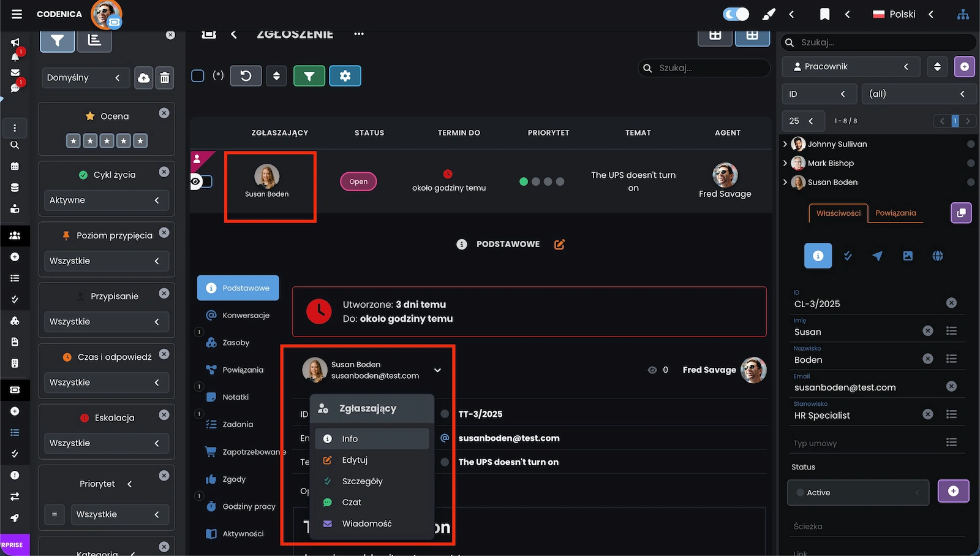Open Konwersacje in the ticket side navigation

(x=246, y=315)
